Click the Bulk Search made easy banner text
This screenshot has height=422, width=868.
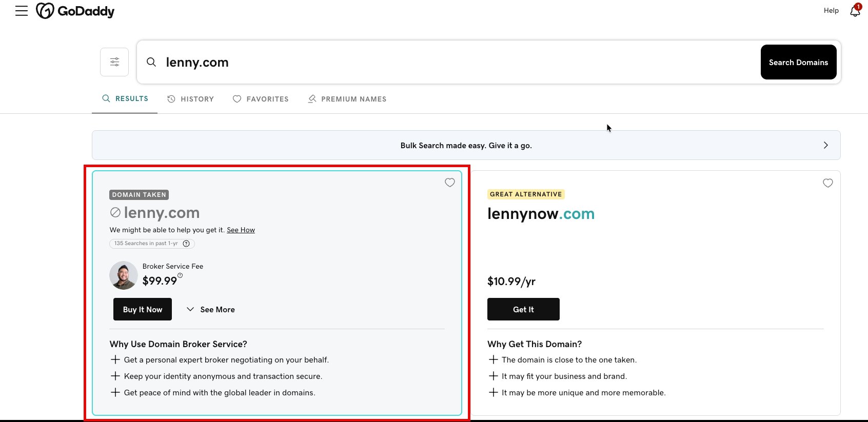point(466,146)
